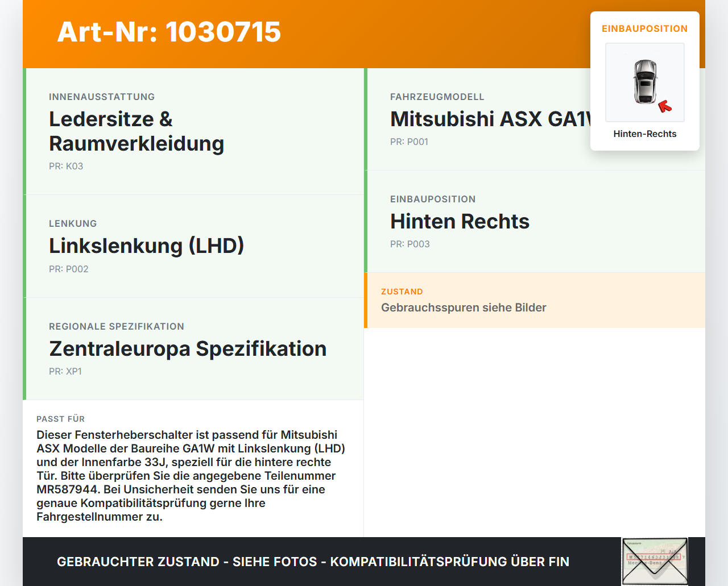Click the orange header banner
The height and width of the screenshot is (586, 728).
pyautogui.click(x=364, y=34)
